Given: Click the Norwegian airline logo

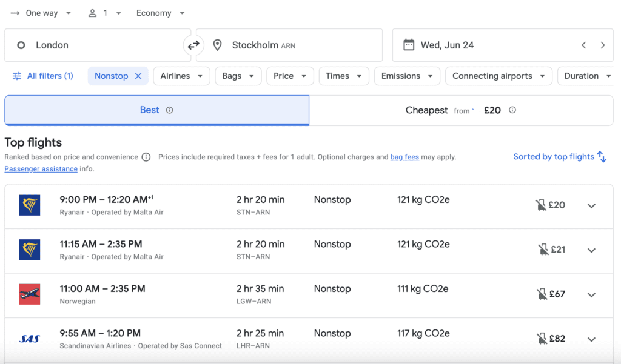Looking at the screenshot, I should (29, 294).
